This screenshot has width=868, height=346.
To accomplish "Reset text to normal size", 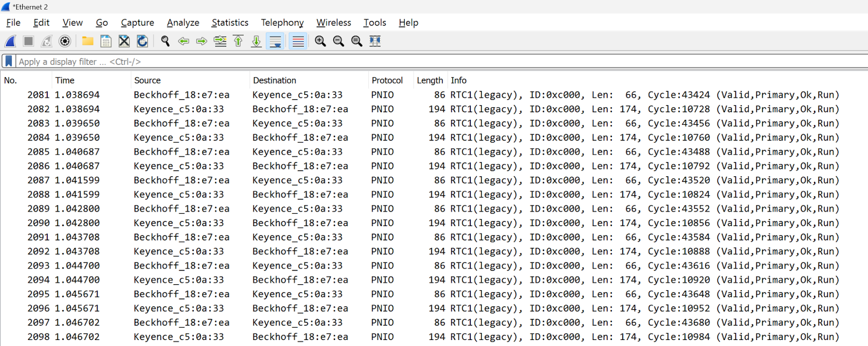I will [356, 41].
